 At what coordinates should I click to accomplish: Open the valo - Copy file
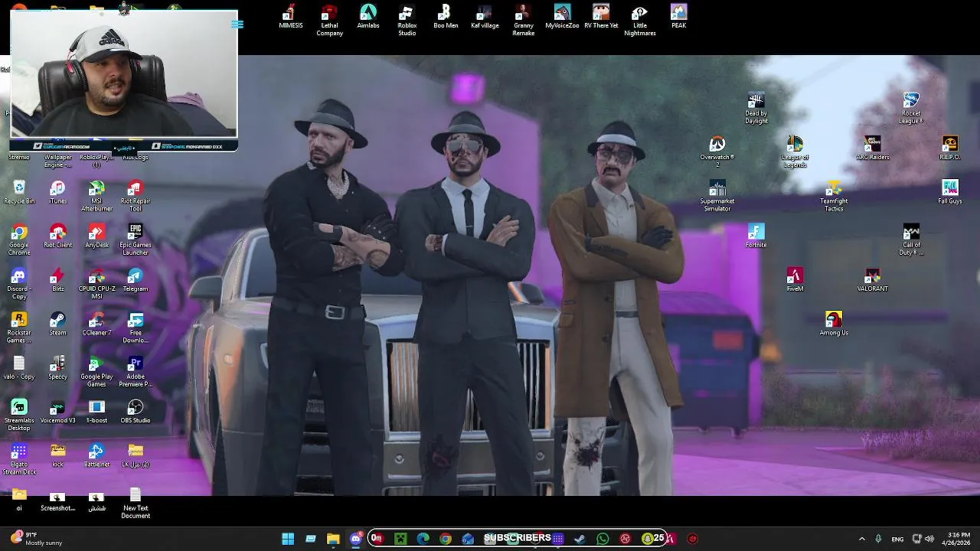click(19, 367)
